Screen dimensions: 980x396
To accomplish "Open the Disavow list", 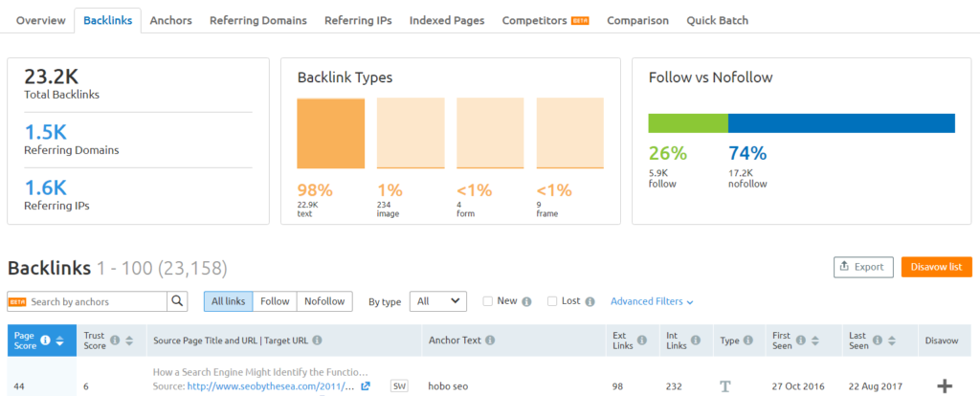I will [936, 267].
